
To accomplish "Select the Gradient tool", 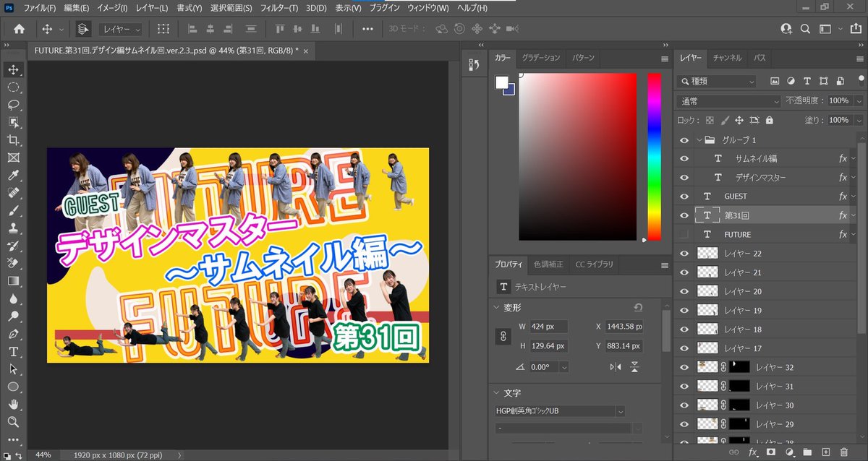I will (x=14, y=280).
